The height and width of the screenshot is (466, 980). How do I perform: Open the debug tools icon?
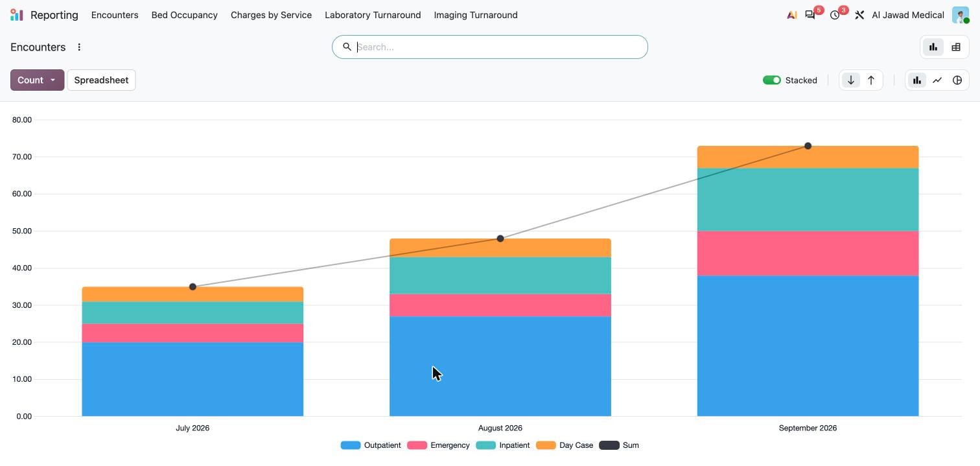point(859,15)
